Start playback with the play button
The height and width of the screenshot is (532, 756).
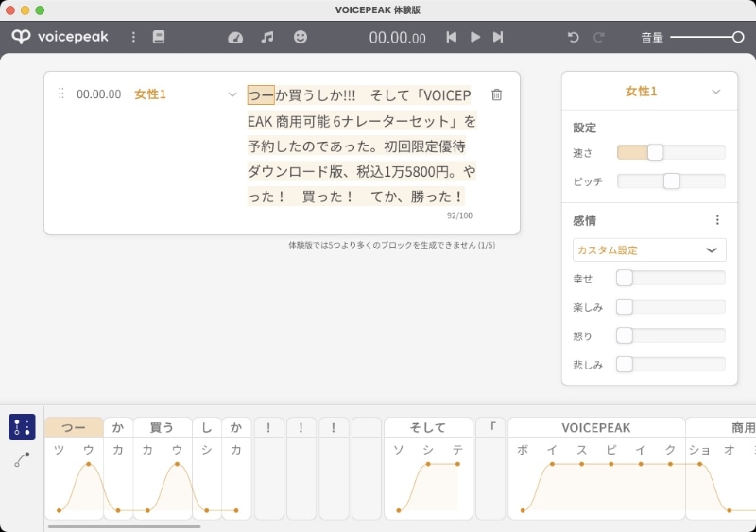point(475,37)
